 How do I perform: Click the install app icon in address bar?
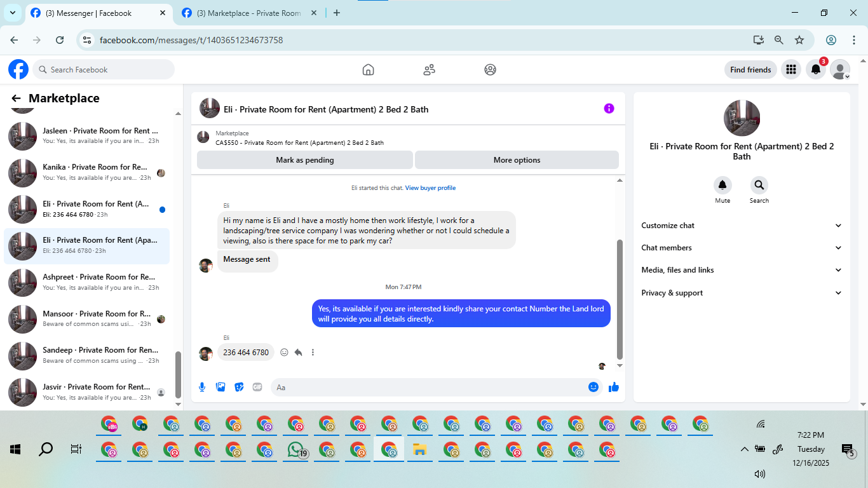[758, 40]
